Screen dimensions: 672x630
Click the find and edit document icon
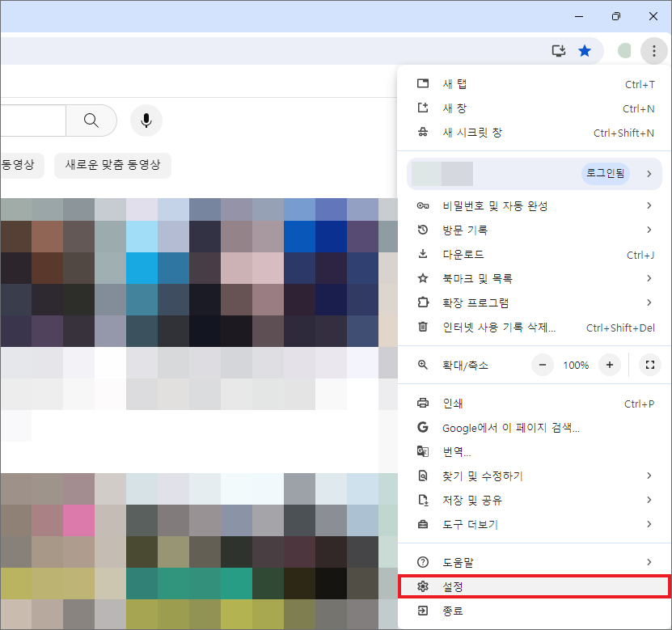423,476
